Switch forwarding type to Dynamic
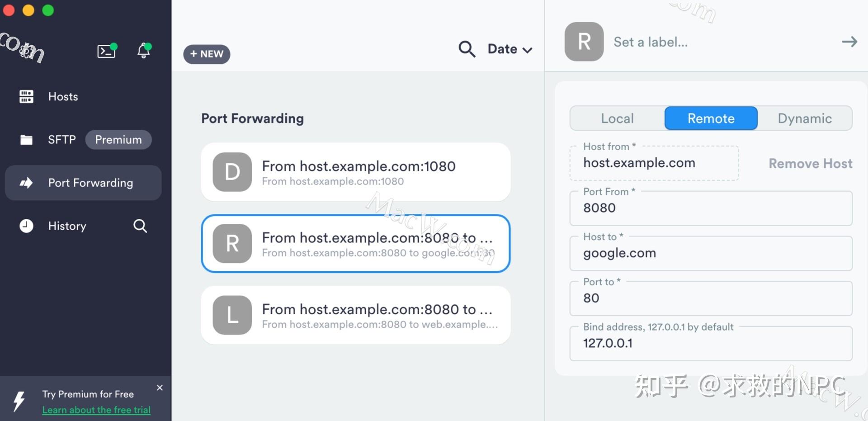 click(x=805, y=118)
